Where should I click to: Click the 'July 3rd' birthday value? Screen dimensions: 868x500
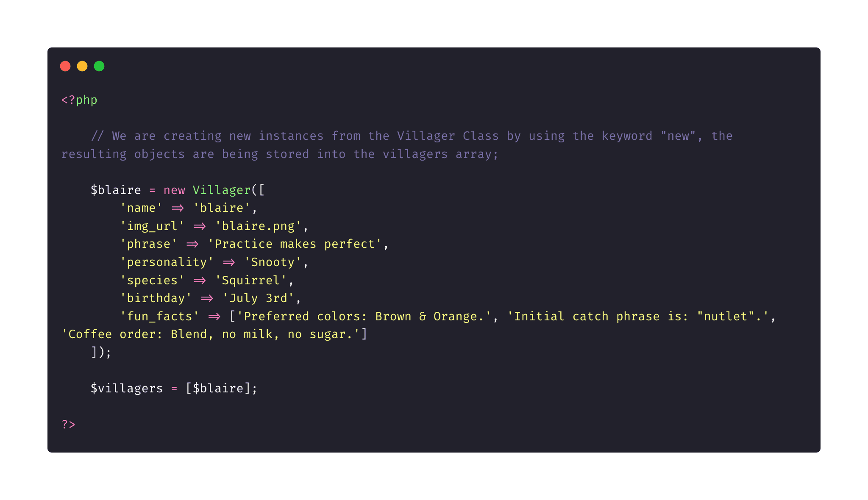(x=258, y=298)
